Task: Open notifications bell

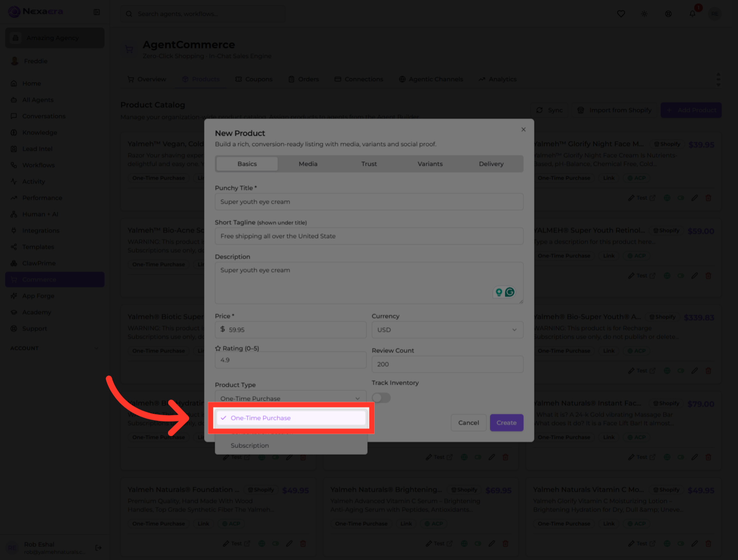Action: tap(692, 14)
